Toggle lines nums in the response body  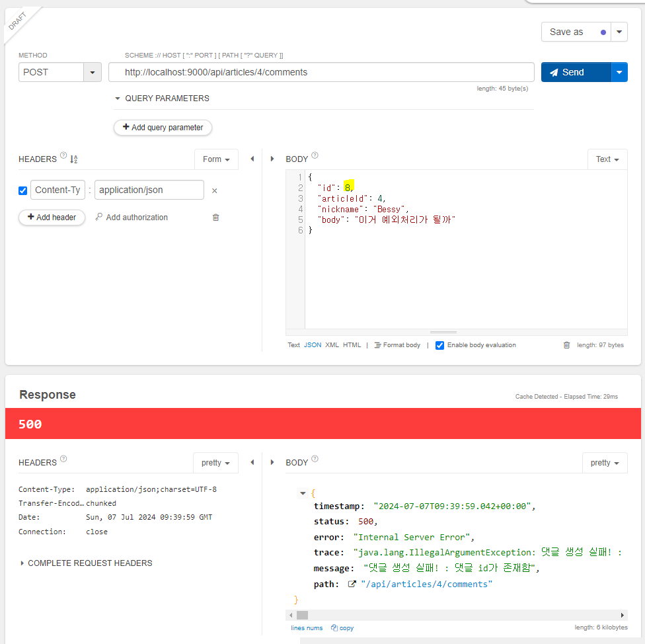click(x=307, y=628)
